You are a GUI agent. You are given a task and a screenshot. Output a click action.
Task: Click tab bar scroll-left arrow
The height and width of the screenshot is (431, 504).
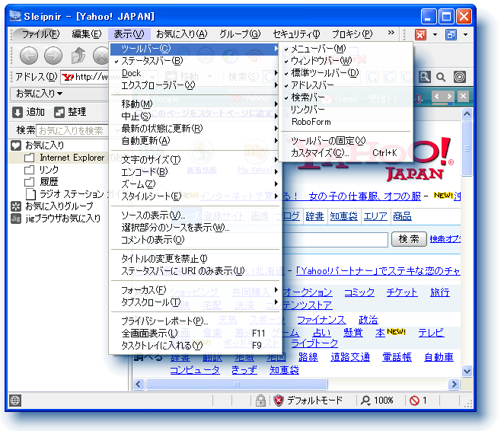tap(436, 96)
